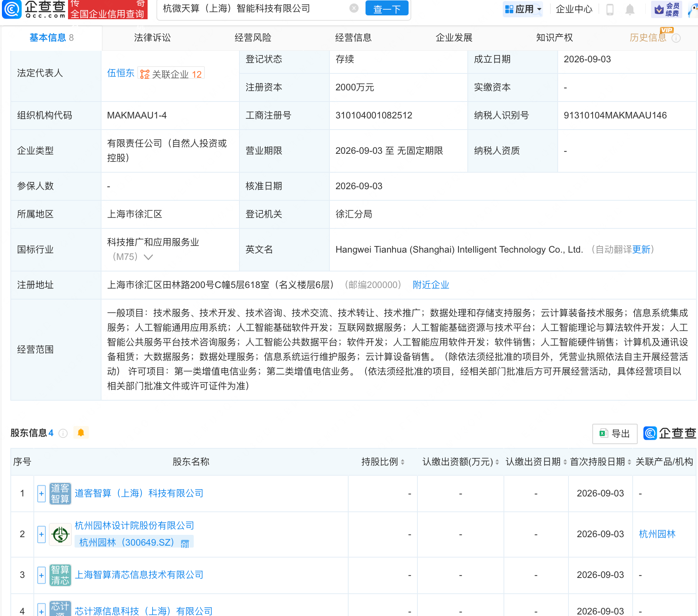
Task: Select organization code MAKMAAU1-4
Action: 137,115
